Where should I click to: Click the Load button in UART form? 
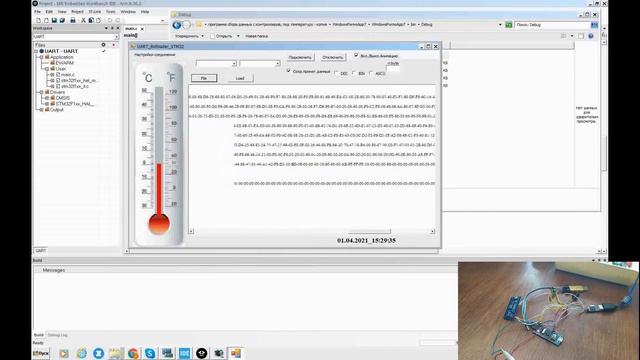240,78
